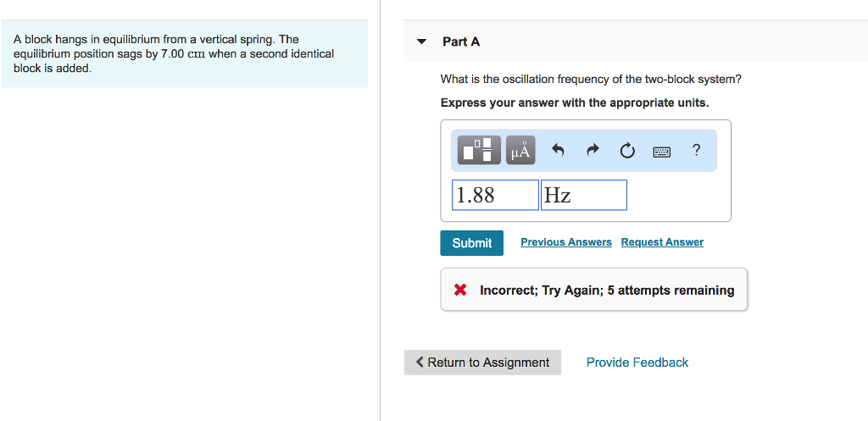Click the red X incorrect icon
The width and height of the screenshot is (868, 421).
point(460,290)
